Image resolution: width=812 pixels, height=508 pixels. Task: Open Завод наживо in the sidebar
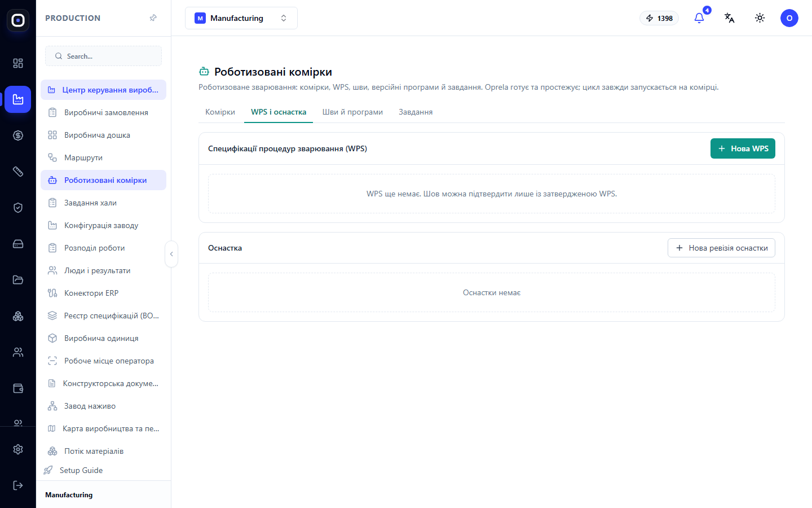click(x=103, y=406)
